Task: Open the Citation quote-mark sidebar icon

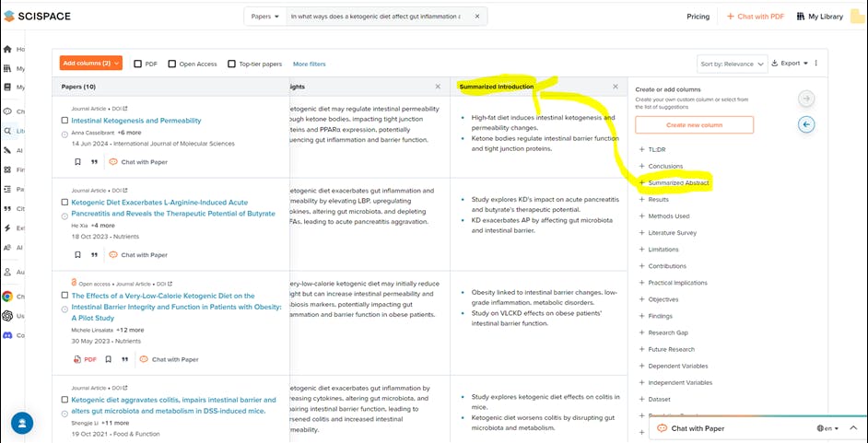Action: [7, 208]
